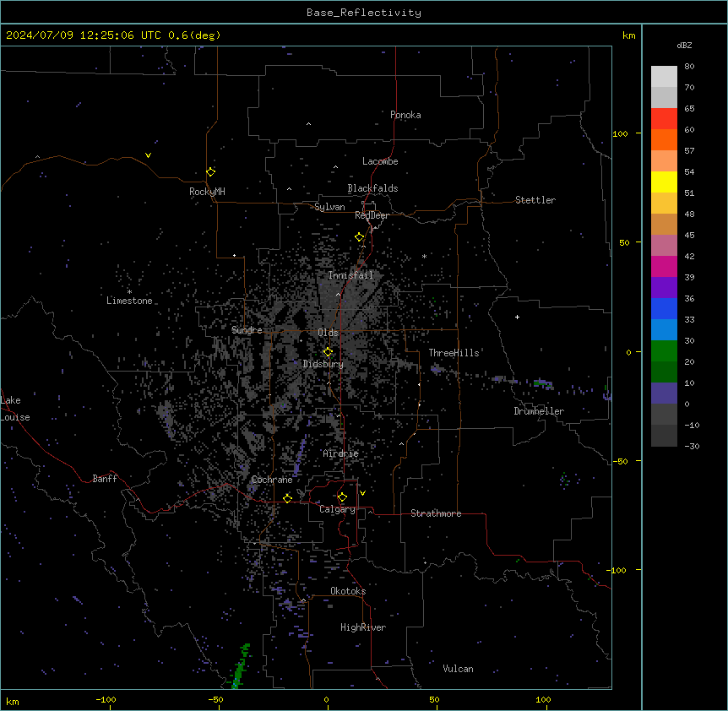Select the Lacombe city label
Viewport: 728px width, 711px height.
(380, 161)
